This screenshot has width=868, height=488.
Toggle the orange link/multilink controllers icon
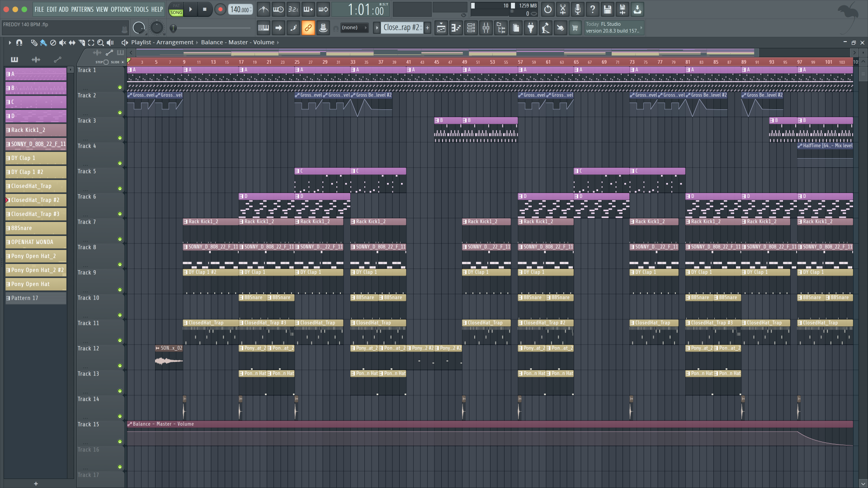(x=308, y=28)
